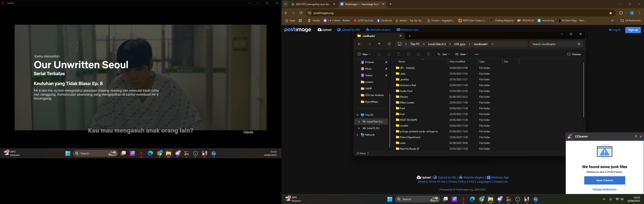Open the View dropdown
This screenshot has width=644, height=204.
(x=461, y=54)
